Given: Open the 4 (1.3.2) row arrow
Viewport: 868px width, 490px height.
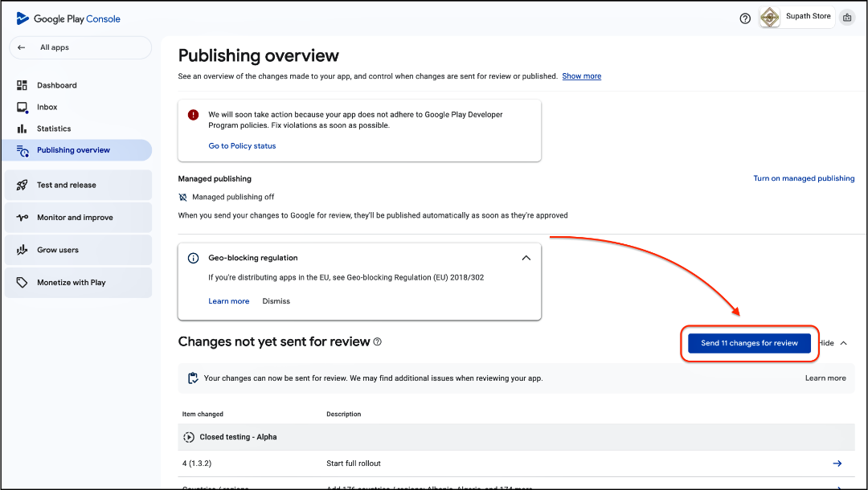Looking at the screenshot, I should [x=837, y=463].
